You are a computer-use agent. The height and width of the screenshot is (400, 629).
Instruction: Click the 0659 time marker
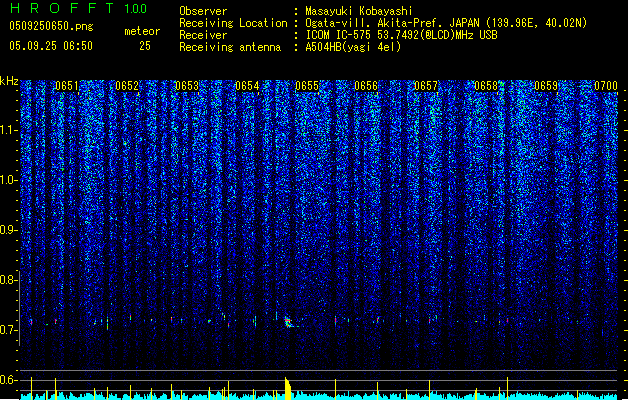click(546, 86)
